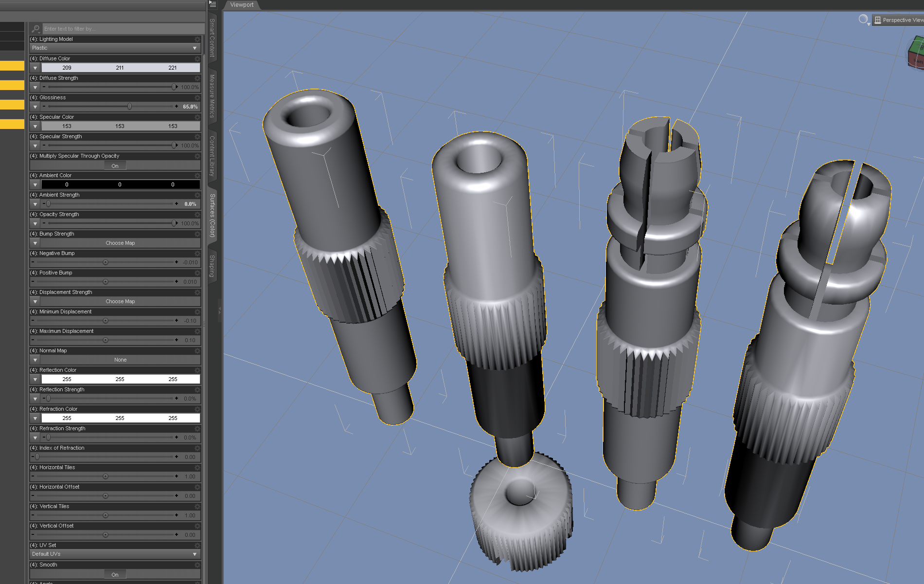Viewport: 924px width, 584px height.
Task: Open the UV Set settings gear
Action: coord(197,545)
